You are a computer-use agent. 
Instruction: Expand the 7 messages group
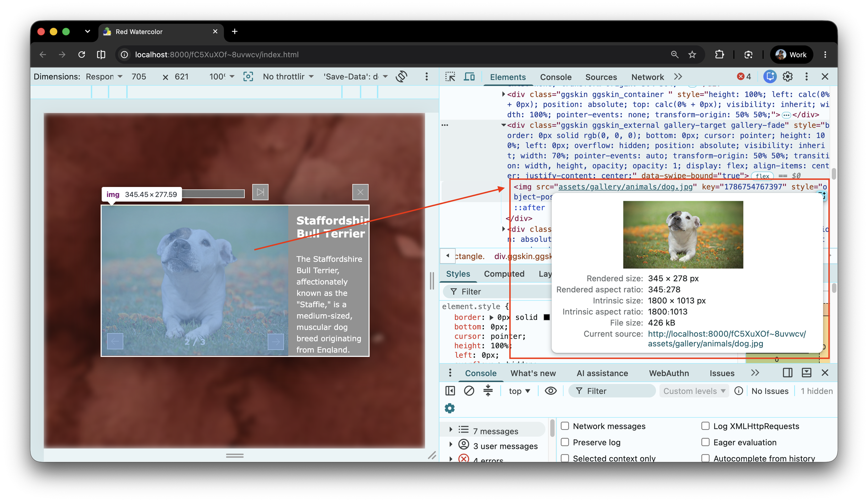(451, 429)
